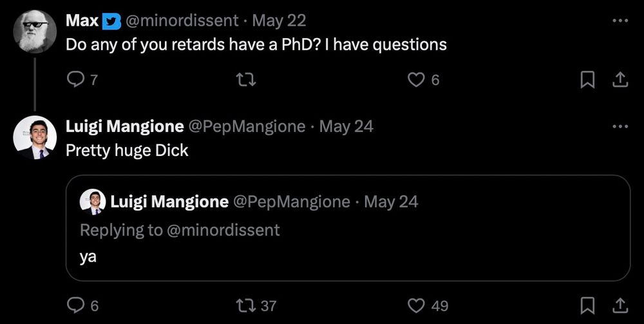Screen dimensions: 644x324
Task: Reply to Max's PhD tweet
Action: [76, 79]
